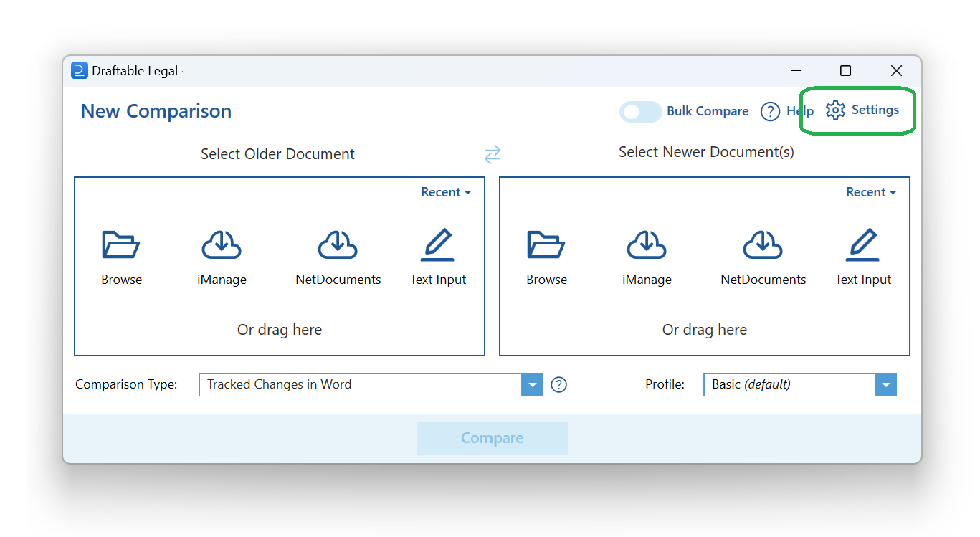The width and height of the screenshot is (980, 537).
Task: Minimize the Draftable Legal window
Action: tap(796, 70)
